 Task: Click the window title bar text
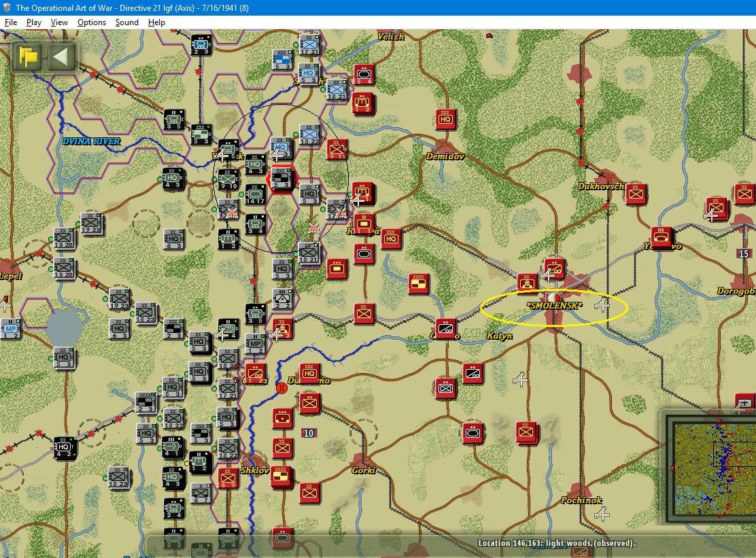[132, 7]
